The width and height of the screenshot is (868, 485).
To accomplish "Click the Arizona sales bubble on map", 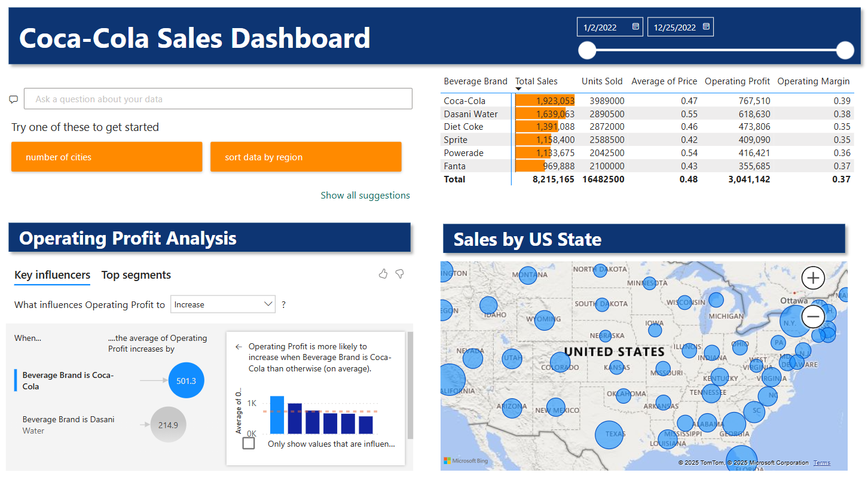I will tap(512, 408).
